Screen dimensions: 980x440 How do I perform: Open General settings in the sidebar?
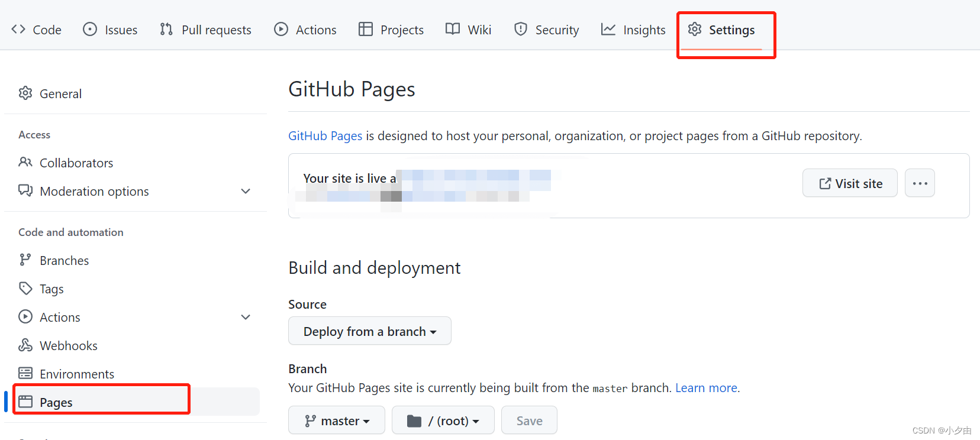click(x=135, y=93)
